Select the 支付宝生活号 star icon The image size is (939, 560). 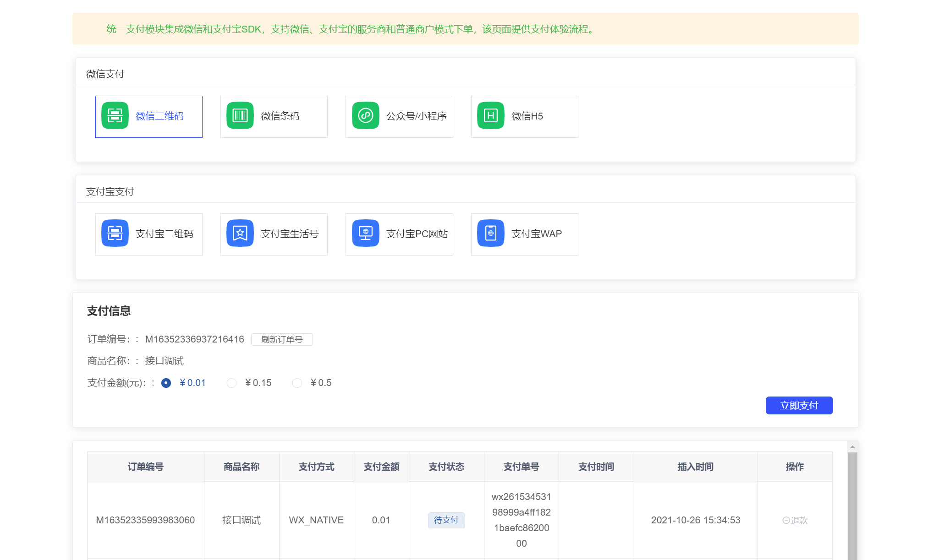click(x=240, y=234)
